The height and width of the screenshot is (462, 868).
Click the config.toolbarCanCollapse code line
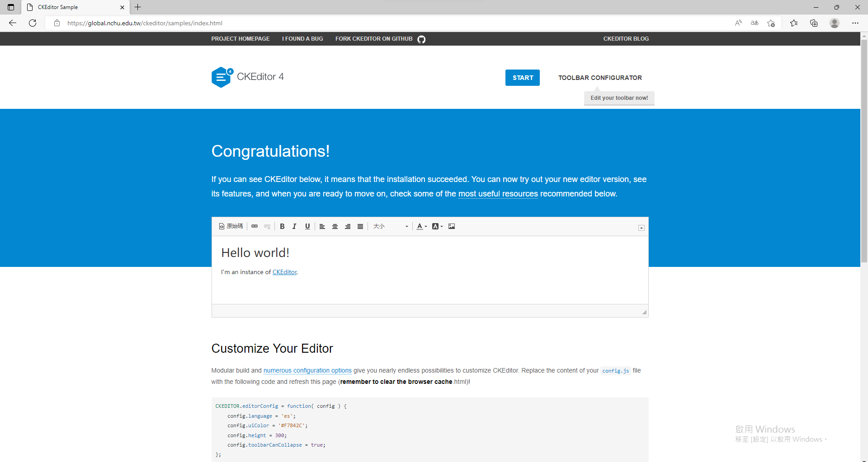click(x=276, y=445)
